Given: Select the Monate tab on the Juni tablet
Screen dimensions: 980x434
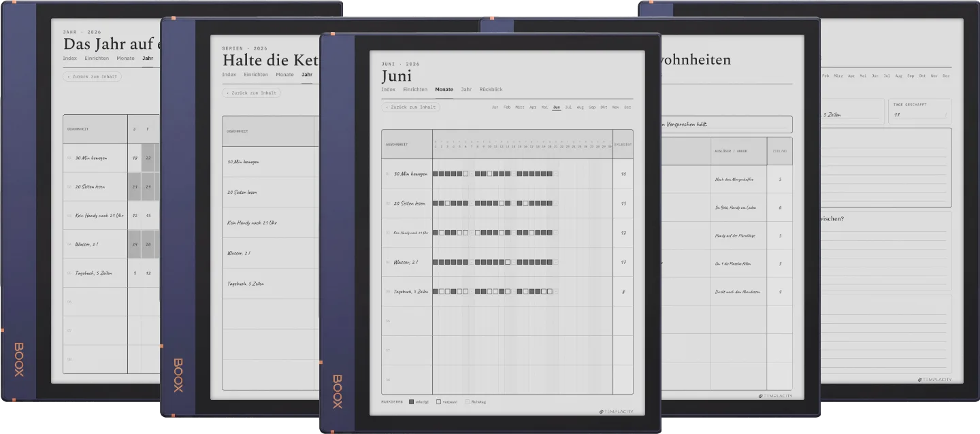Looking at the screenshot, I should tap(444, 89).
